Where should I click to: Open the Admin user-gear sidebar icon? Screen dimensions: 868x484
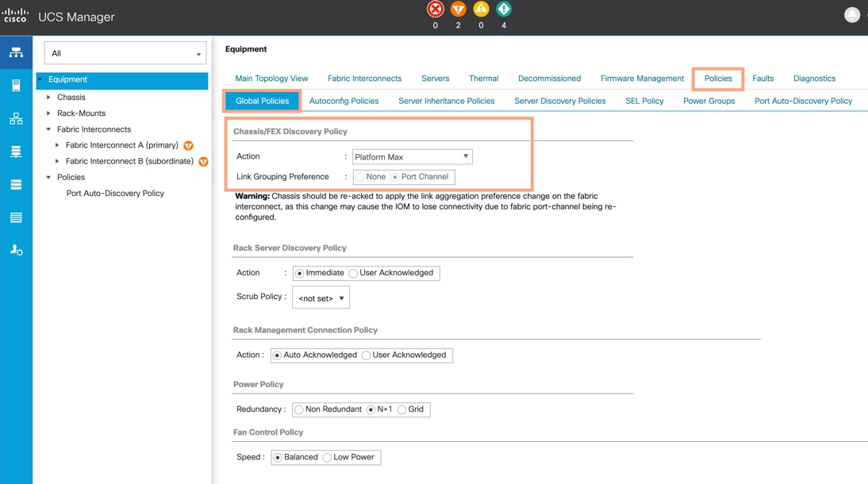16,250
